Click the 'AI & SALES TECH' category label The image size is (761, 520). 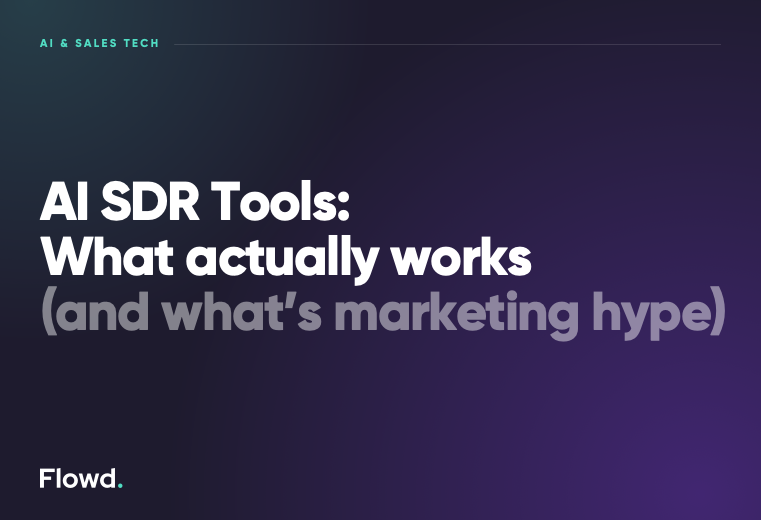[x=99, y=43]
